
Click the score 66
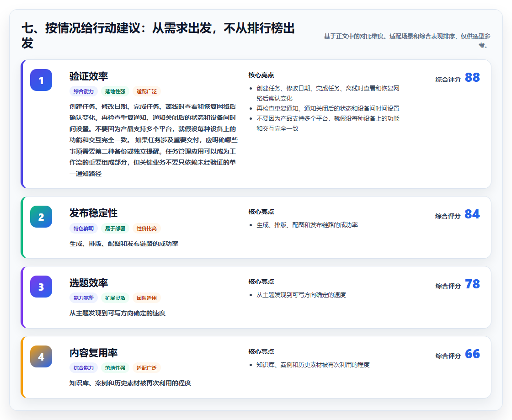(472, 354)
